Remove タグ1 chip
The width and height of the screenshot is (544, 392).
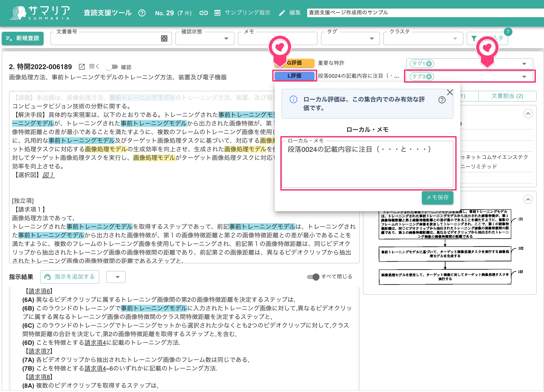(429, 64)
